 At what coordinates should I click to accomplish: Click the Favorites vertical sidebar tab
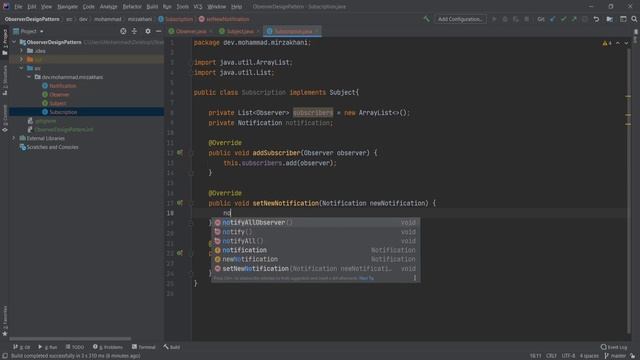(x=5, y=321)
